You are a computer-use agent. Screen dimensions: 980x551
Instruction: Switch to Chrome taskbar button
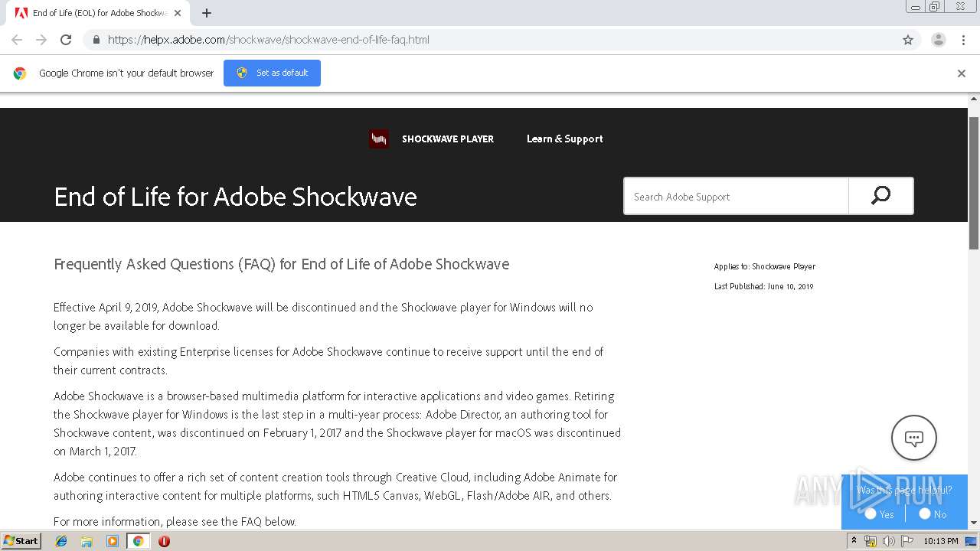click(139, 541)
